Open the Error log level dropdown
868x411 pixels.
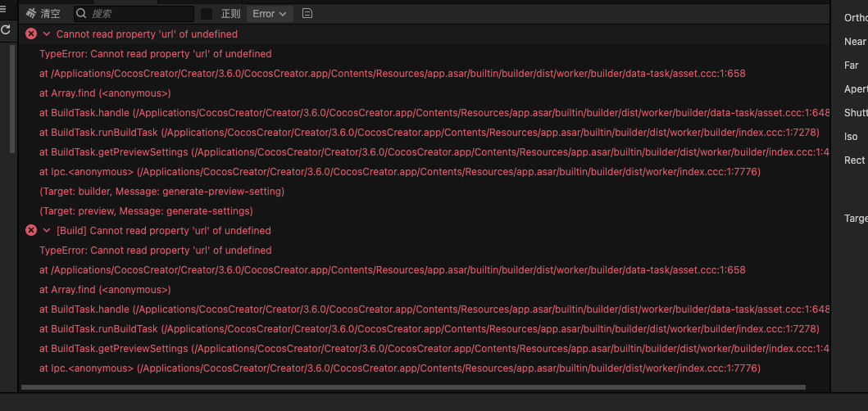270,14
